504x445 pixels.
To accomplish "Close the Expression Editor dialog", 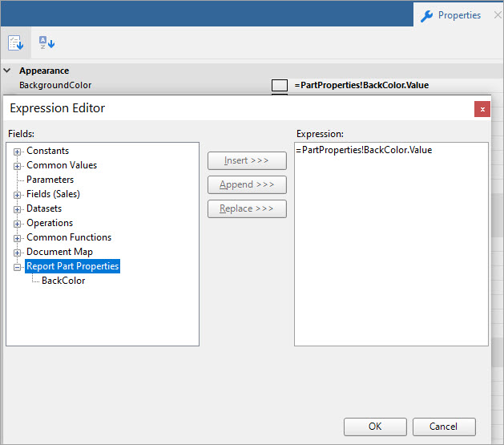I will [482, 109].
